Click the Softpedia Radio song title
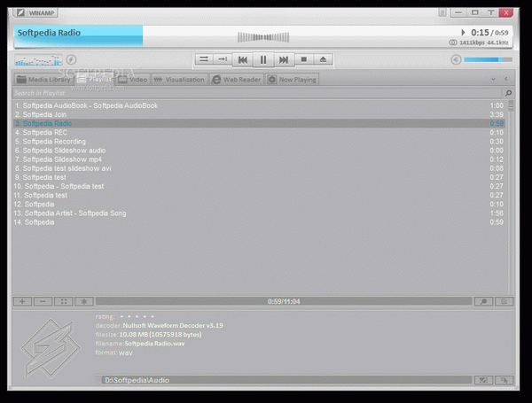532x403 pixels. tap(49, 33)
